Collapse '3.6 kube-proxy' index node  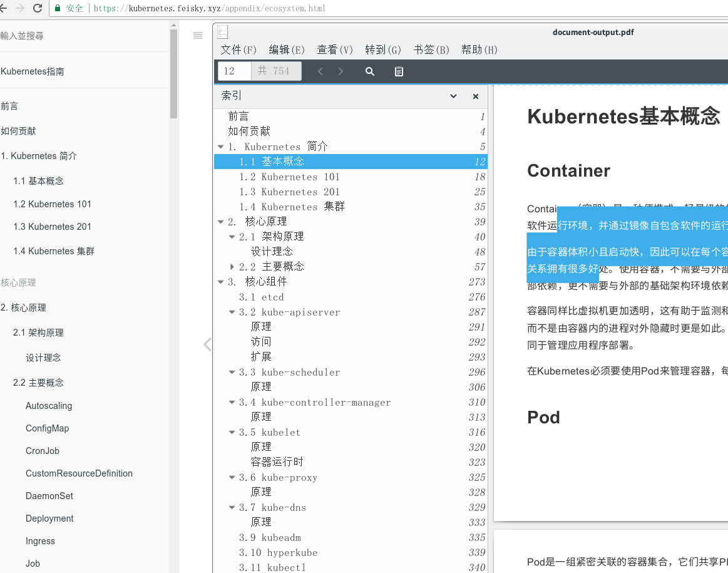[x=232, y=477]
